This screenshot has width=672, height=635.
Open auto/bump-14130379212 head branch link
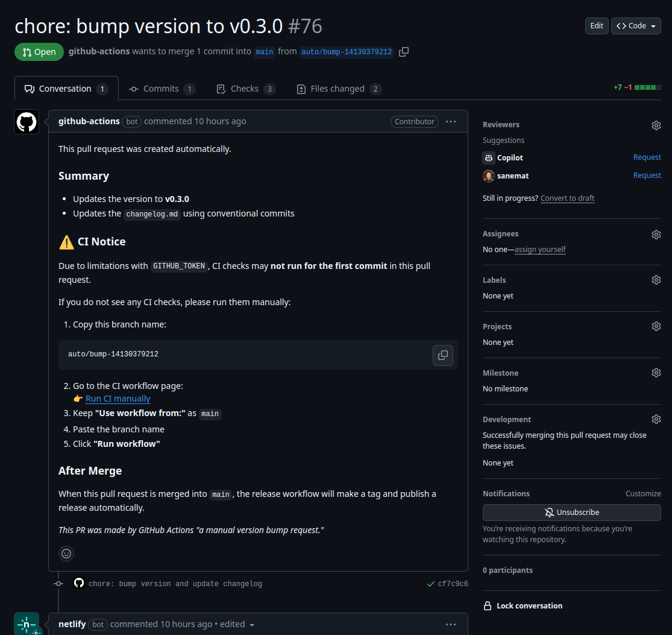[x=347, y=52]
